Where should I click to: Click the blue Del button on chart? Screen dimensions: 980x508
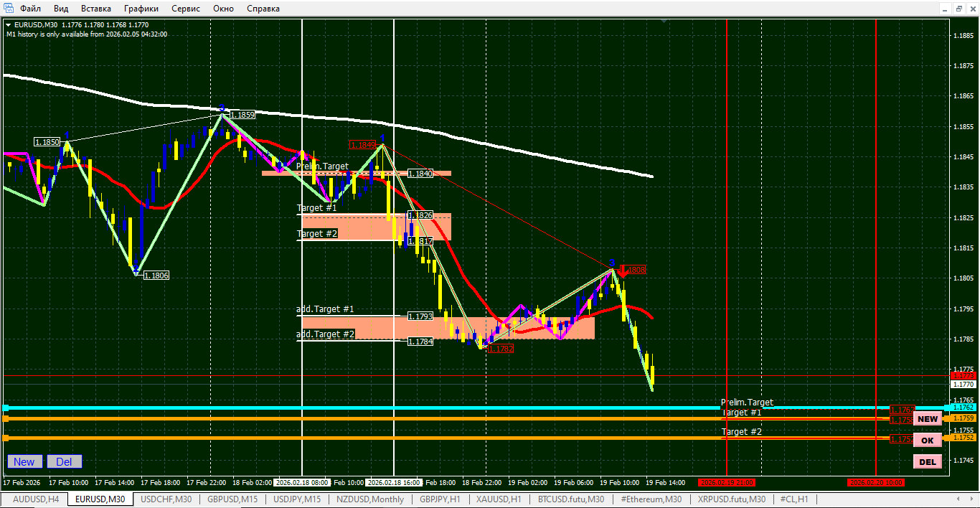65,461
